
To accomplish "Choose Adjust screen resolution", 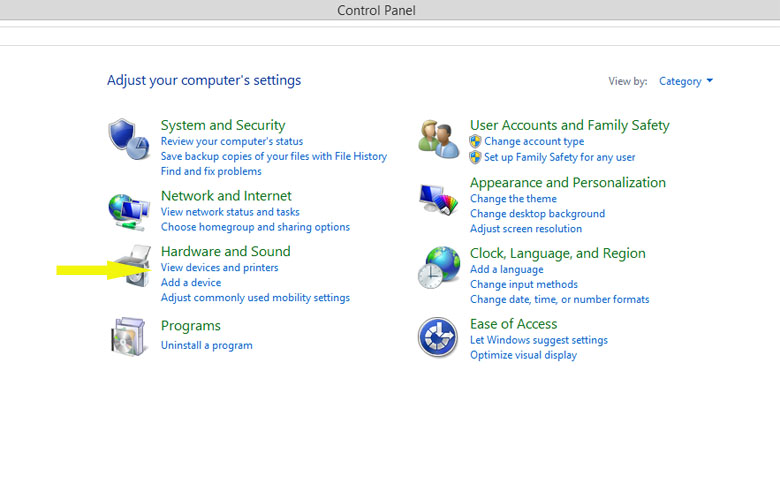I will click(526, 230).
